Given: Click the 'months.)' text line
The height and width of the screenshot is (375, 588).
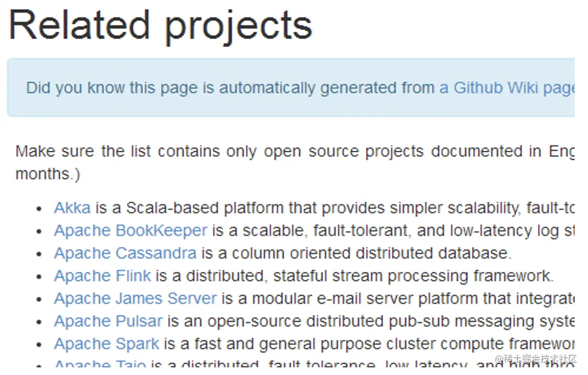Looking at the screenshot, I should click(x=48, y=174).
